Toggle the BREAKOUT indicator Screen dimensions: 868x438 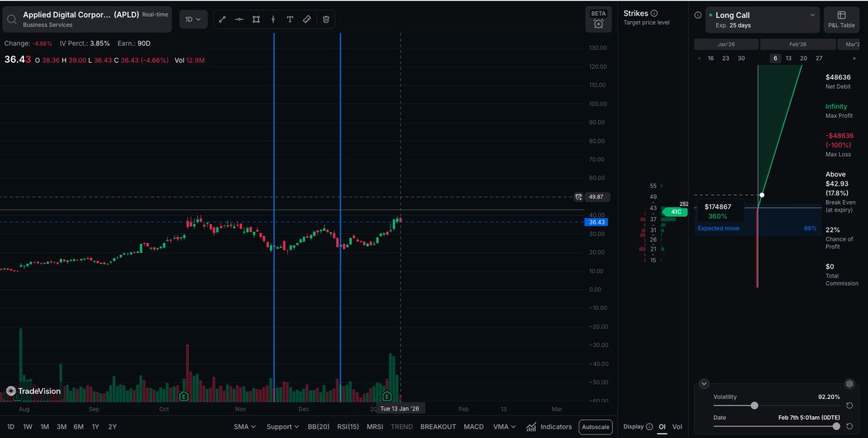(x=438, y=426)
